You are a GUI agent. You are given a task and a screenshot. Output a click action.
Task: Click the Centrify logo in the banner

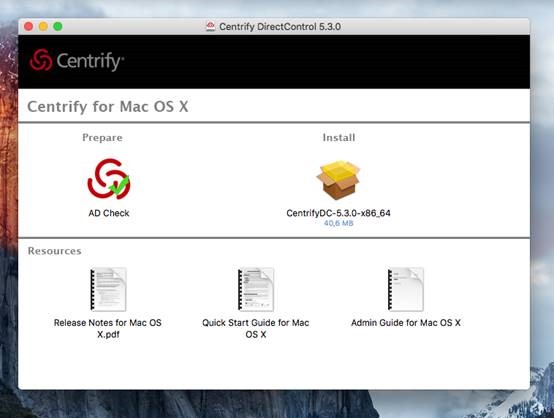(77, 60)
